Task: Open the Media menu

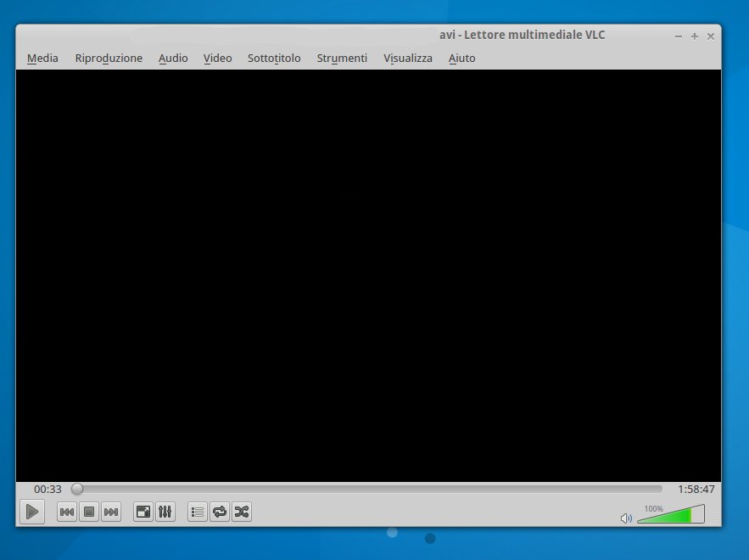Action: coord(42,58)
